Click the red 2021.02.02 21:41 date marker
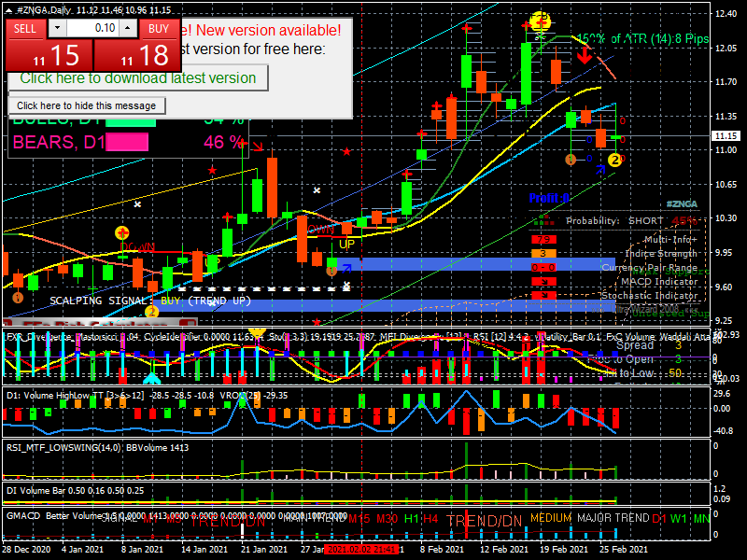Image resolution: width=747 pixels, height=560 pixels. 361,549
